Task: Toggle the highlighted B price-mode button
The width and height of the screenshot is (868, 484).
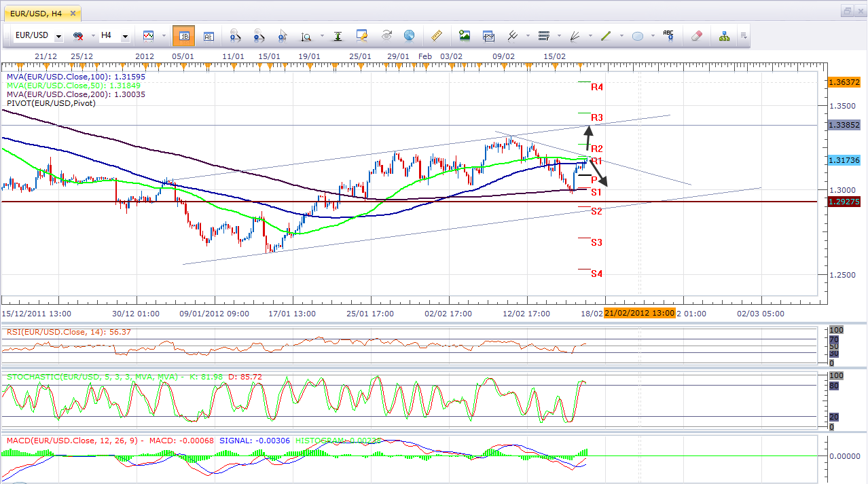Action: (183, 36)
